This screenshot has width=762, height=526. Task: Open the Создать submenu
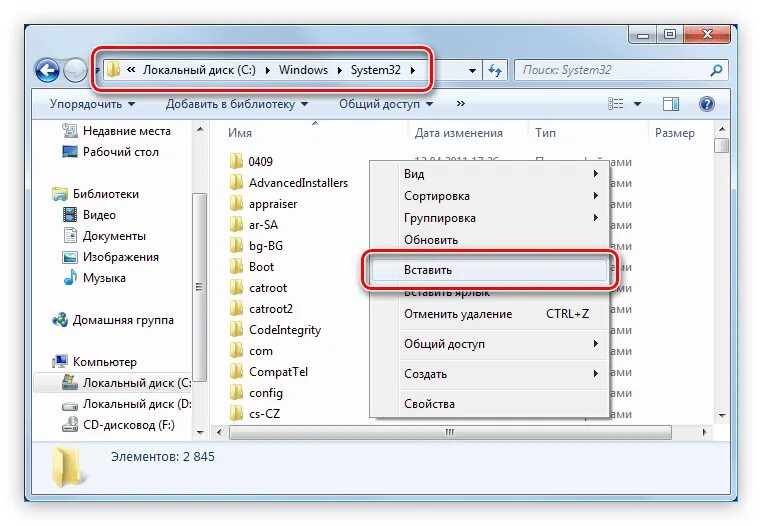488,374
